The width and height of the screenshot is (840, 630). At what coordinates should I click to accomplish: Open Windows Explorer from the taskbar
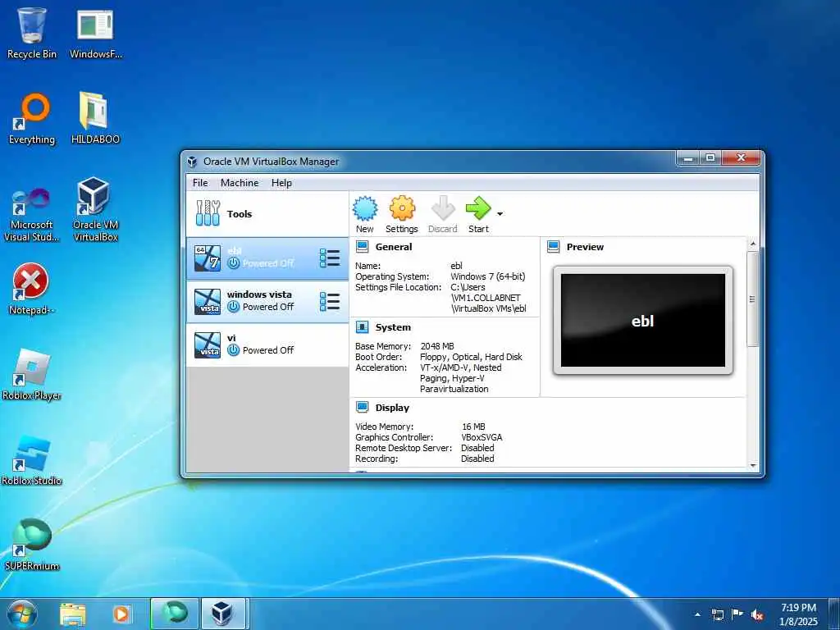pyautogui.click(x=73, y=614)
